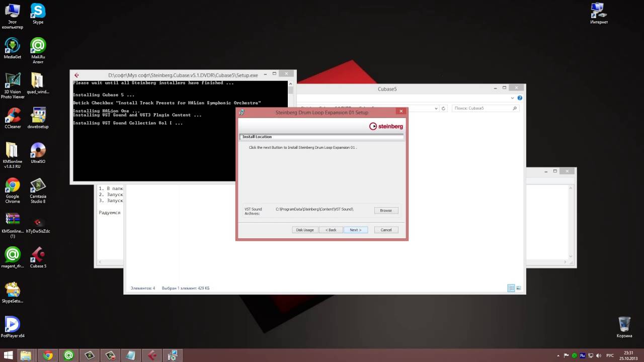This screenshot has height=362, width=644.
Task: Expand the Explorer ribbon chevron
Action: [x=513, y=98]
